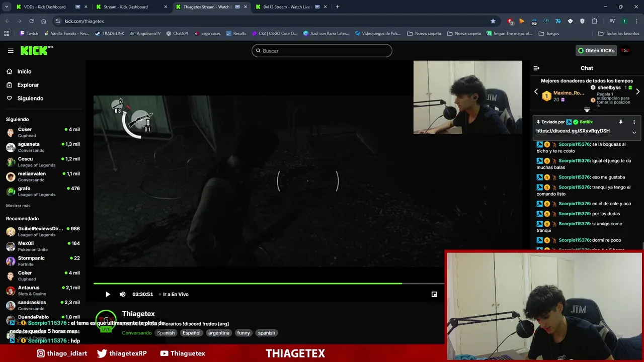Open the Twitch bookmark
The image size is (644, 362).
point(29,34)
